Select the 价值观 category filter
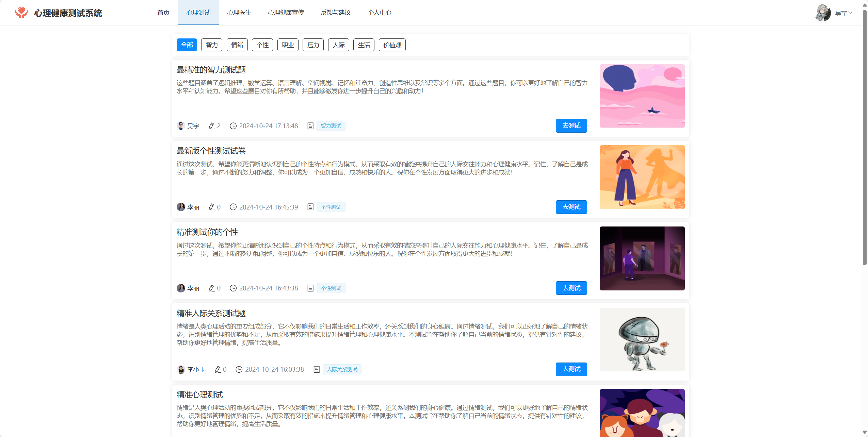The width and height of the screenshot is (868, 437). coord(392,45)
